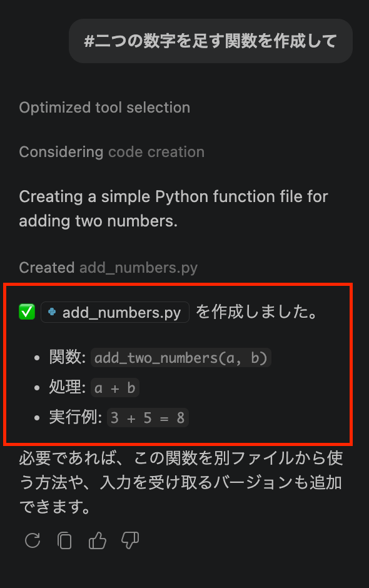369x588 pixels.
Task: Click the を作成しました text
Action: pos(257,312)
